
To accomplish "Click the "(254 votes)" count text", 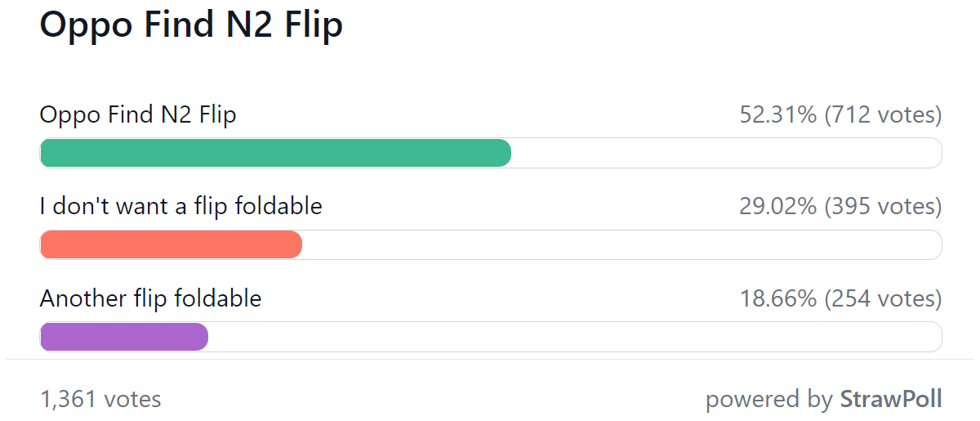I will 883,299.
